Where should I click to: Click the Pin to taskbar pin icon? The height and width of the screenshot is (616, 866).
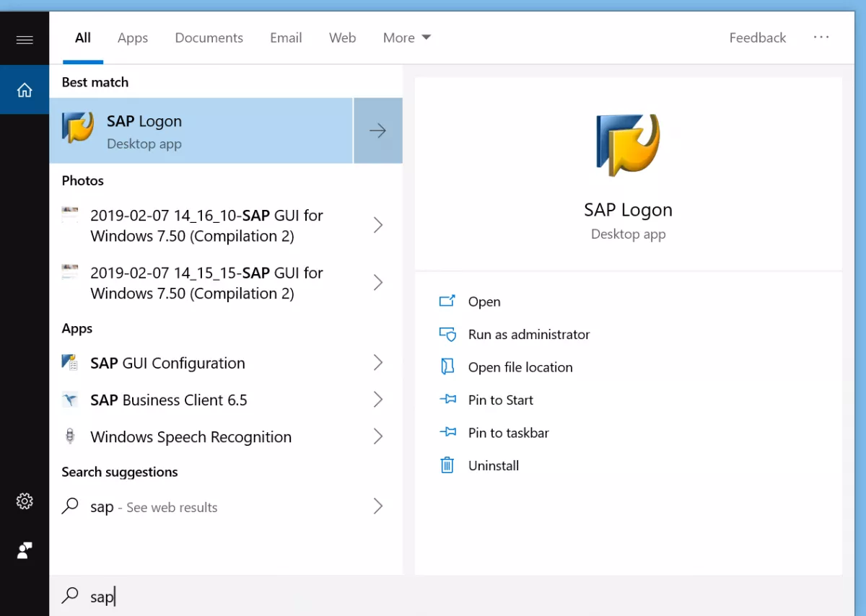tap(447, 432)
